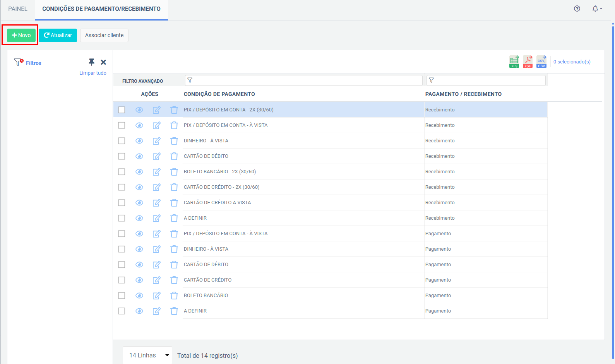Click the PAGAMENTO / RECEBIMENTO filter field
This screenshot has width=615, height=364.
(x=486, y=80)
